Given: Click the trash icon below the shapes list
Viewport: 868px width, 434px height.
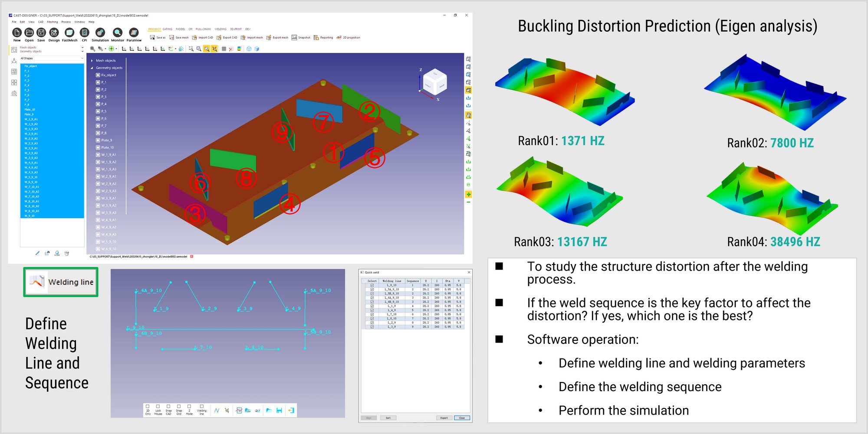Looking at the screenshot, I should [67, 253].
